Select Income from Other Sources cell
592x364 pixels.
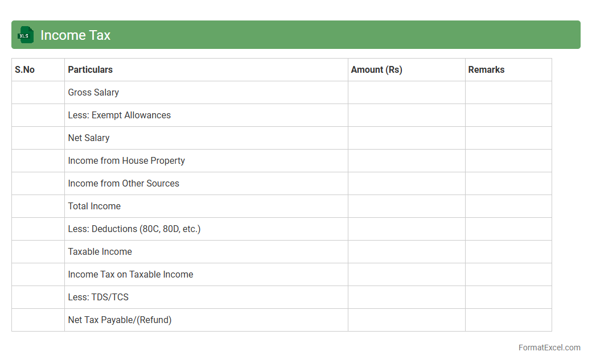tap(124, 183)
